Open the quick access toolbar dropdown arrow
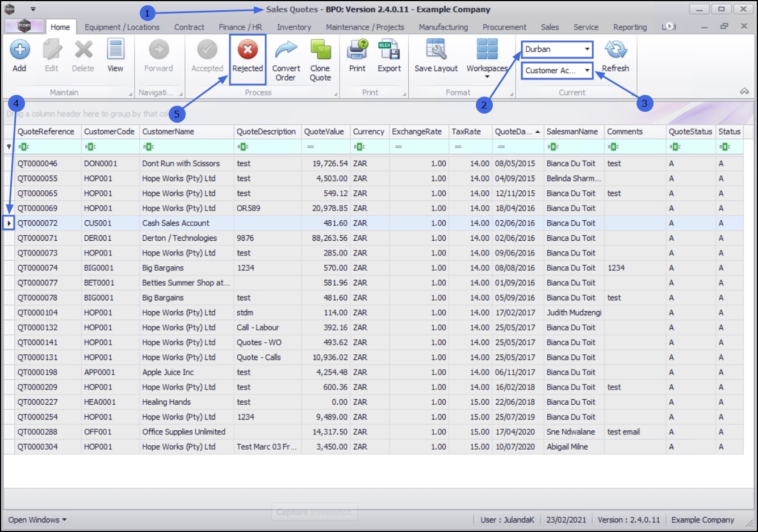The image size is (758, 532). [x=33, y=9]
